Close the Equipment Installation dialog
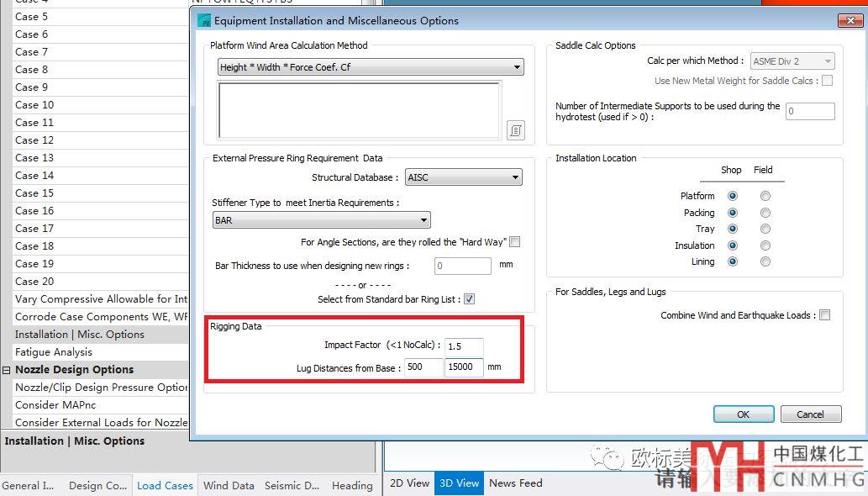Screen dimensions: 868x496 click(850, 20)
